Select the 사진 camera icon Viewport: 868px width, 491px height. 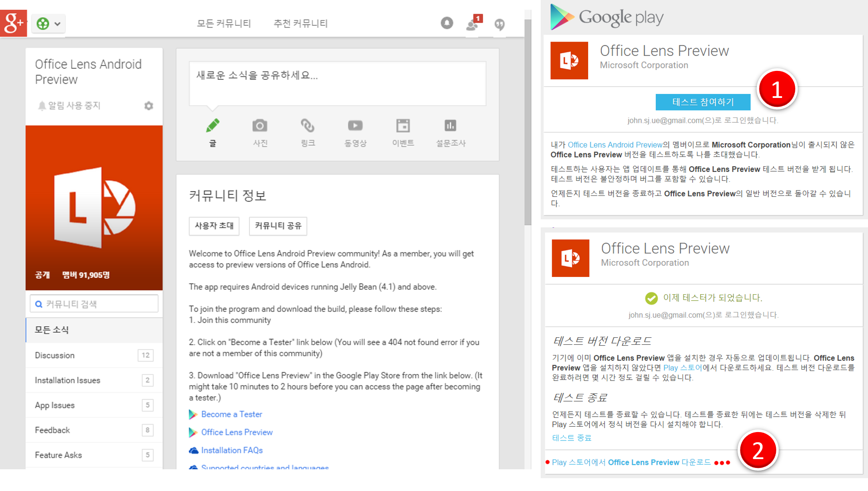(260, 126)
